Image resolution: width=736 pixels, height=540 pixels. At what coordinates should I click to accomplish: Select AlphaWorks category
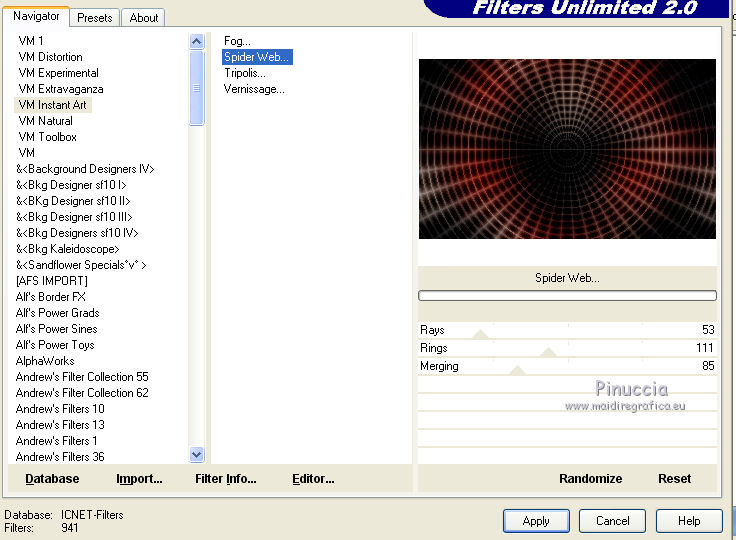coord(45,361)
